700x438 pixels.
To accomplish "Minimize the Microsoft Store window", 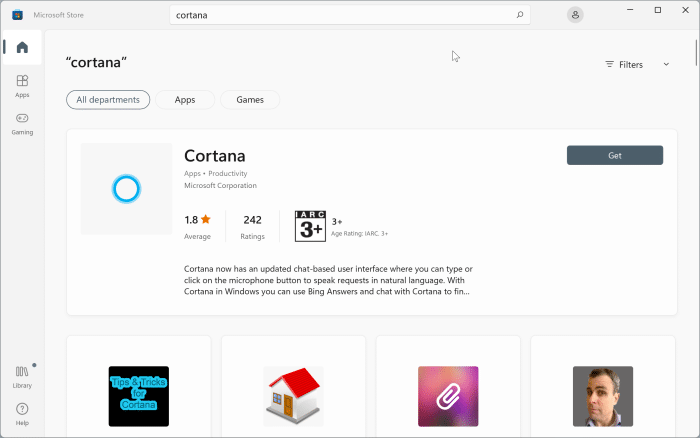I will [x=630, y=10].
